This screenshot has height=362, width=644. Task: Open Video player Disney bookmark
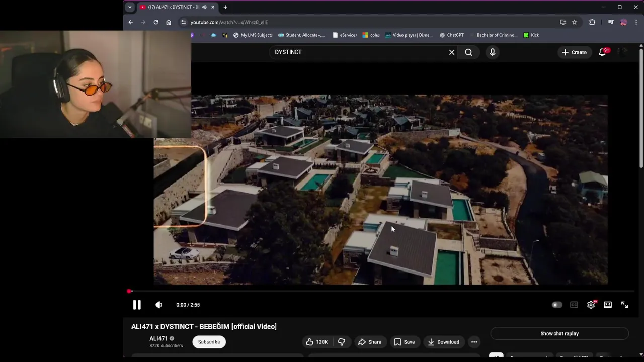coord(409,35)
